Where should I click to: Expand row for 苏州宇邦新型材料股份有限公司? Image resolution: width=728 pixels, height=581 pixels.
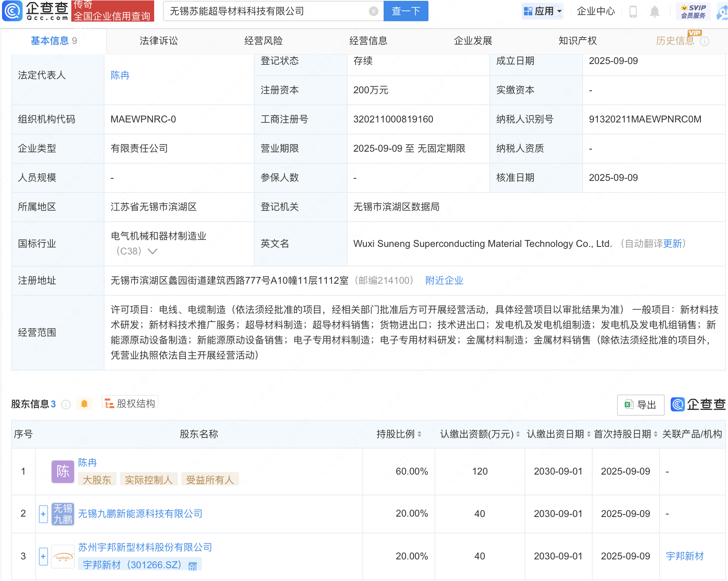43,557
